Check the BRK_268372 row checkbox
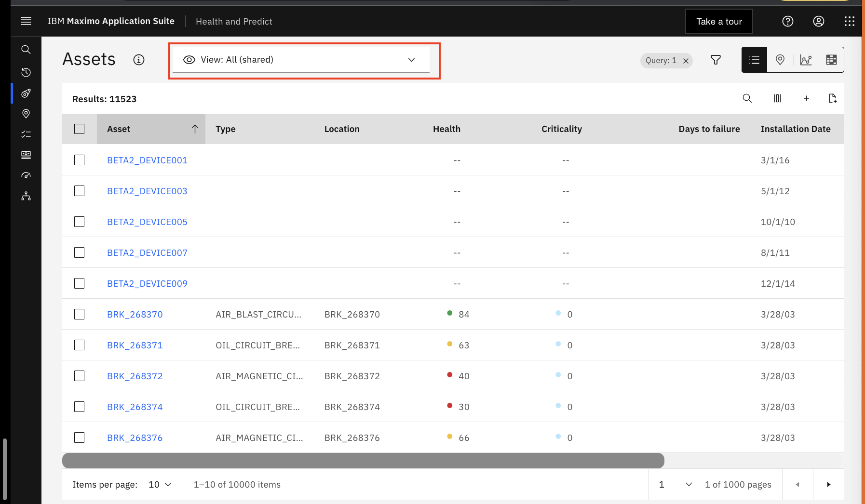The width and height of the screenshot is (865, 504). [x=80, y=376]
